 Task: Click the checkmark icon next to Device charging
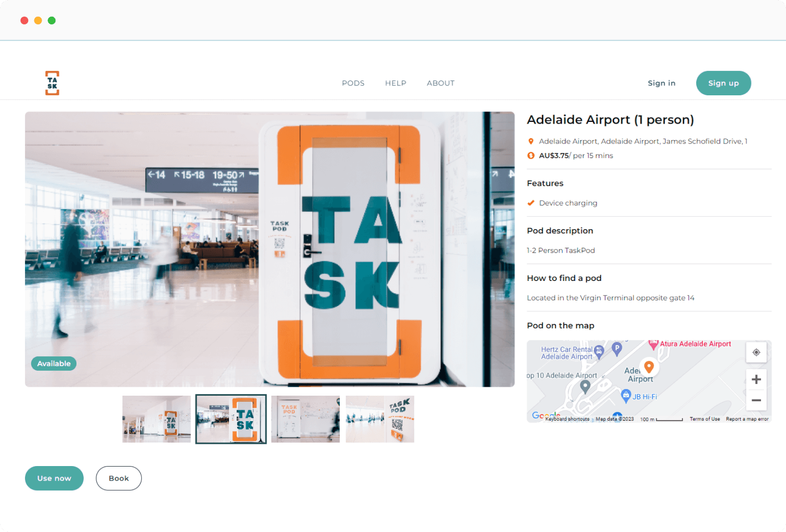pyautogui.click(x=531, y=203)
